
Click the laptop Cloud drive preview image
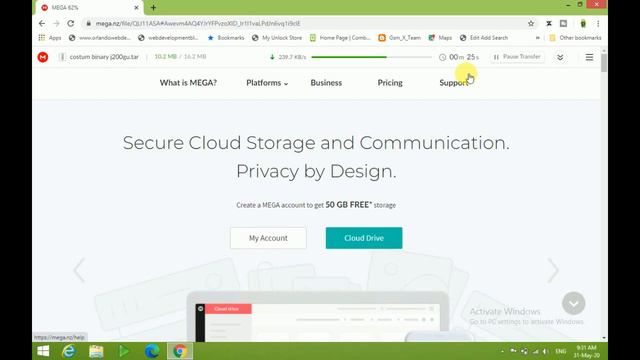point(318,318)
